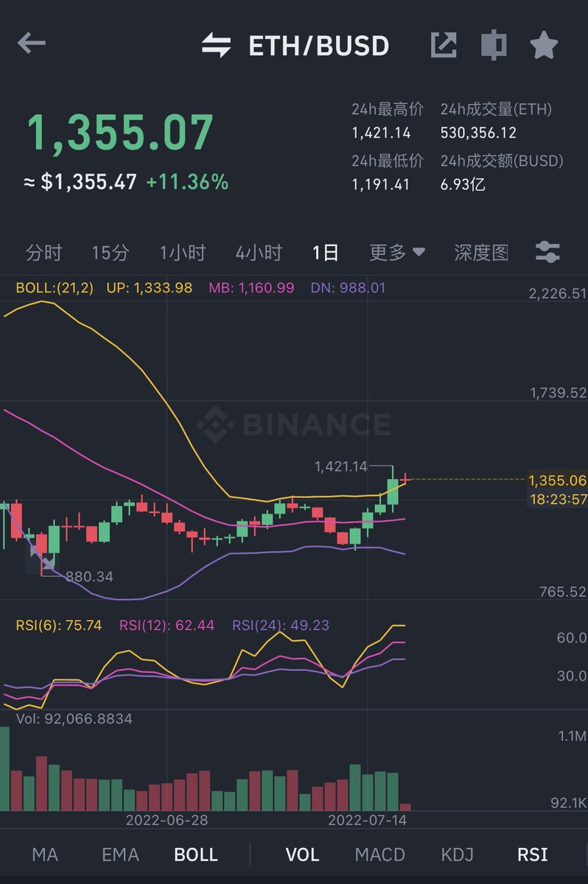This screenshot has width=588, height=884.
Task: Enable the MA indicator
Action: pyautogui.click(x=45, y=855)
